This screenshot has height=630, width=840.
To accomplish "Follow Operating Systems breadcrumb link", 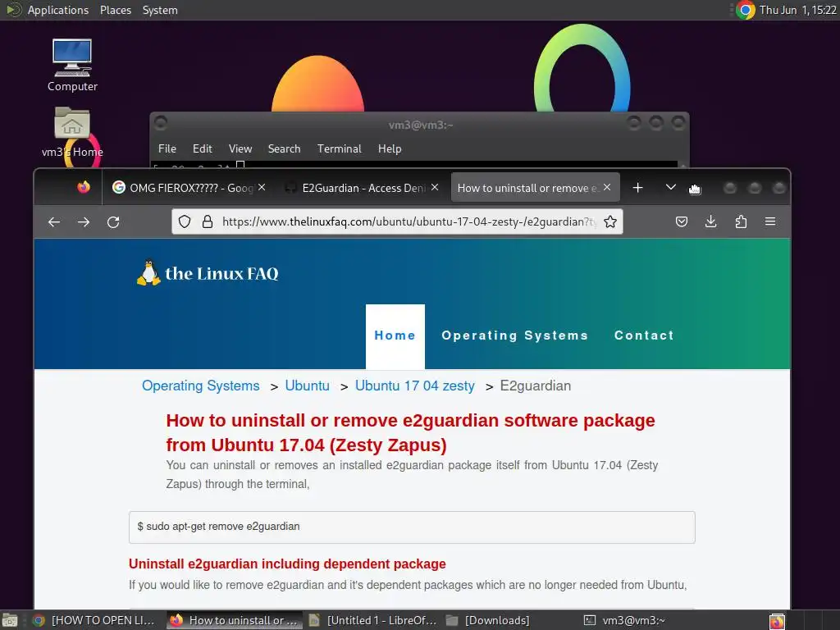I will (201, 386).
